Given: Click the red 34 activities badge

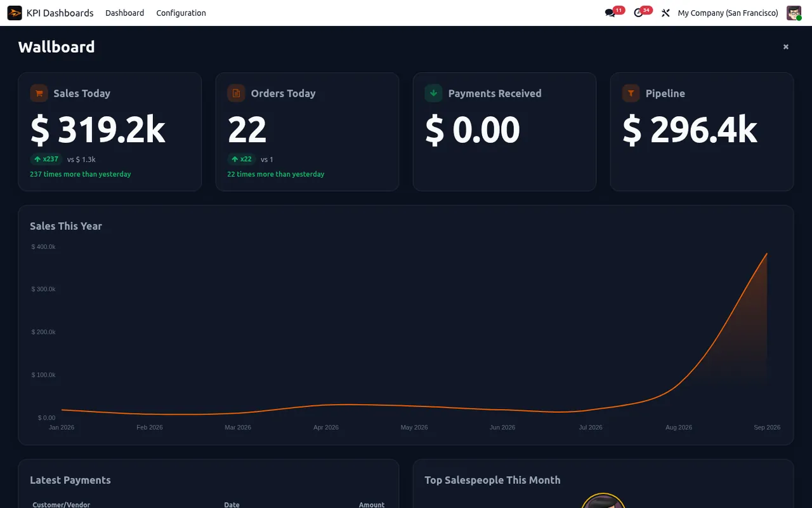Looking at the screenshot, I should pos(646,10).
